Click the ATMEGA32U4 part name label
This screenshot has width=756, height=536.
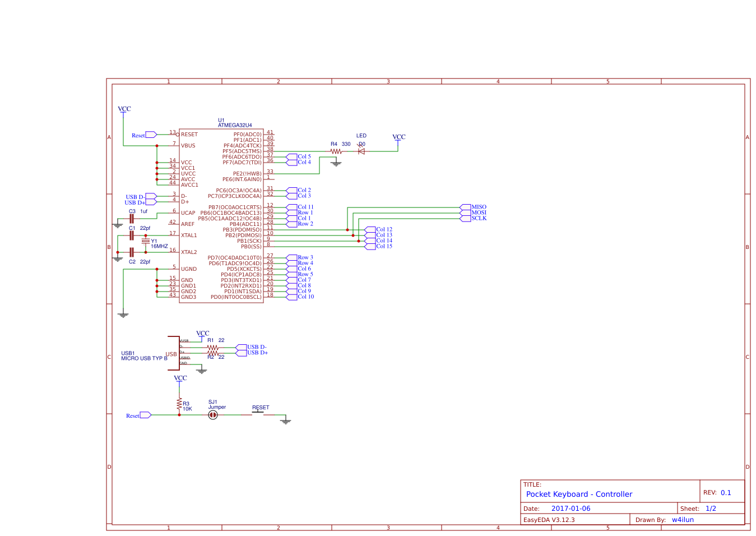pos(235,126)
